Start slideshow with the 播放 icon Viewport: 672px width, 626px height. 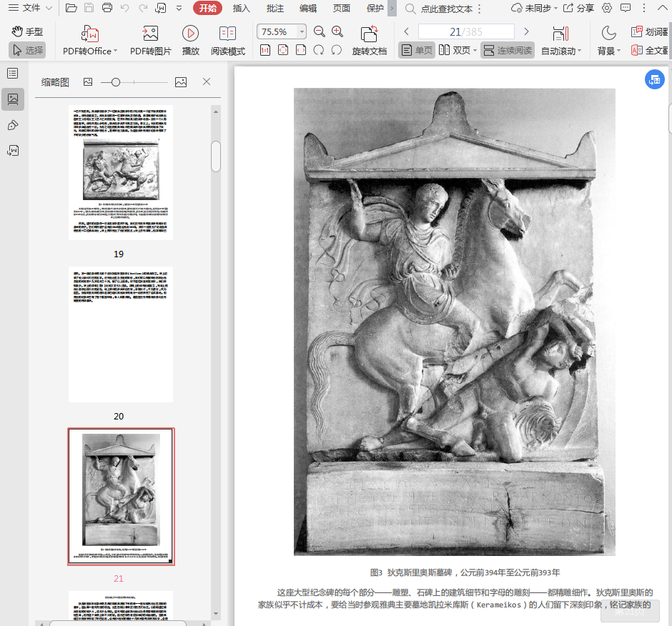(190, 34)
